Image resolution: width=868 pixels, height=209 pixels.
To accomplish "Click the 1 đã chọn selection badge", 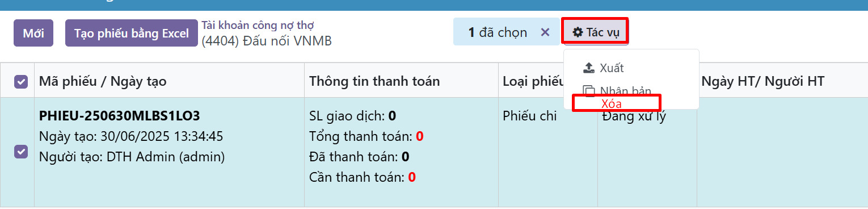I will (x=497, y=32).
